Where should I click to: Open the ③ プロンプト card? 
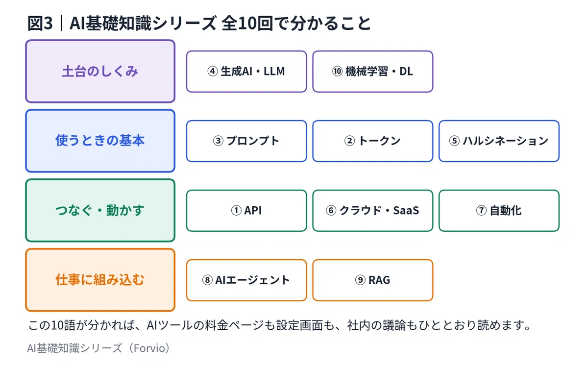click(246, 141)
